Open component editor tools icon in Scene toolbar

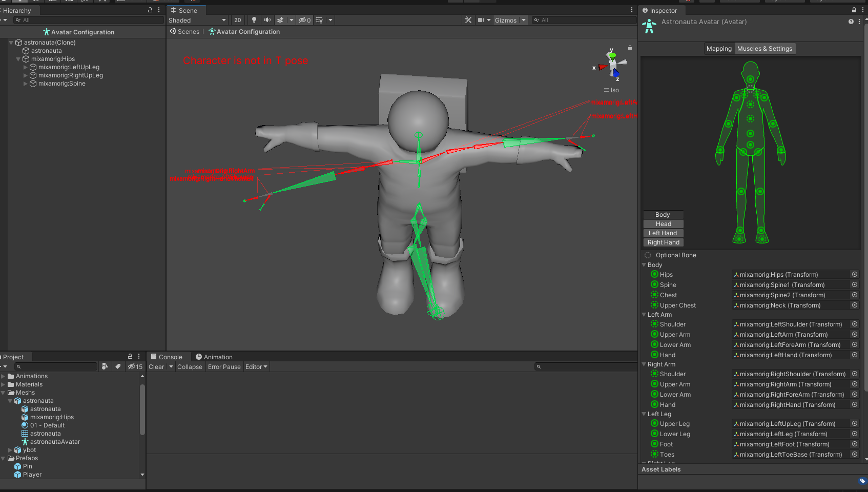[468, 20]
